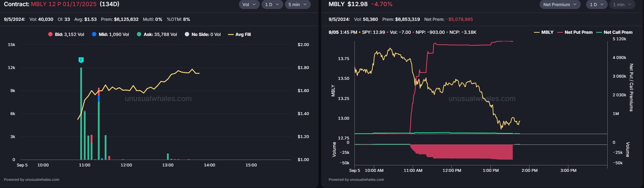Click the 15k left axis label
This screenshot has width=644, height=188.
coord(12,45)
